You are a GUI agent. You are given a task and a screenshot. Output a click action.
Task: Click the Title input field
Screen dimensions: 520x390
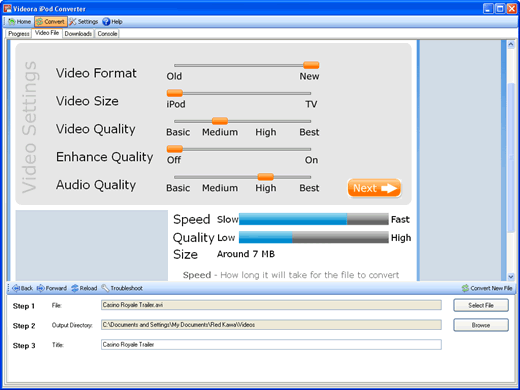(x=271, y=344)
